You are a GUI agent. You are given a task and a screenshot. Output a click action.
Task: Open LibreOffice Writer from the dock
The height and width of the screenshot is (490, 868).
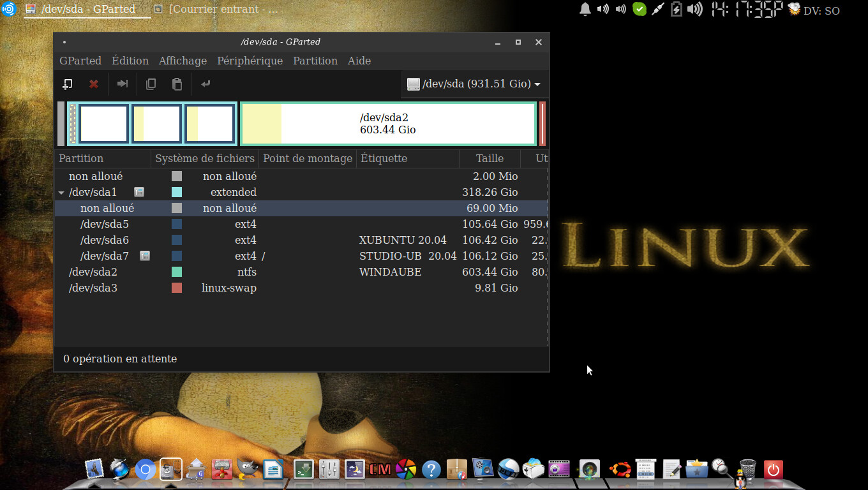coord(273,470)
